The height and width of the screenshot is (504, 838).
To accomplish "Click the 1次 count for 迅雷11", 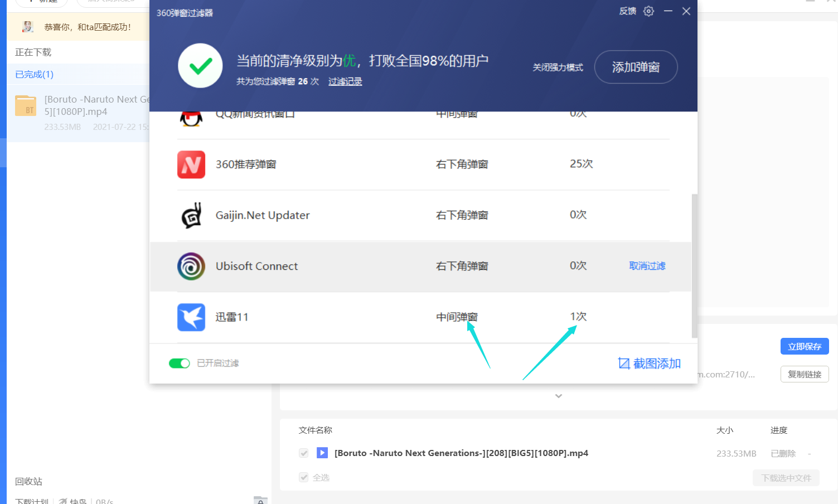I will point(578,317).
